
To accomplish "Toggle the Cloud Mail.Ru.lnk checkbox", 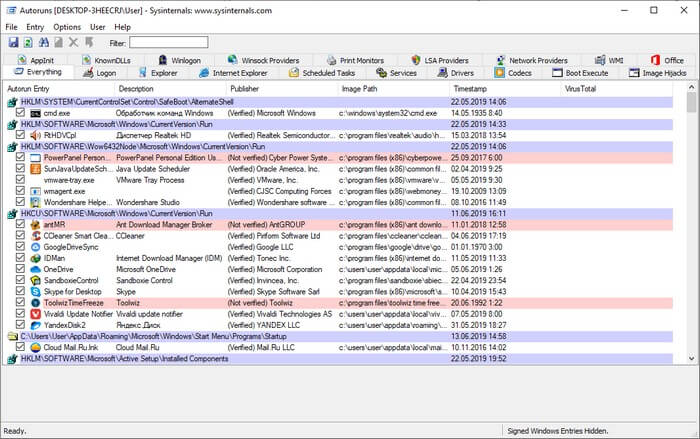I will (20, 347).
